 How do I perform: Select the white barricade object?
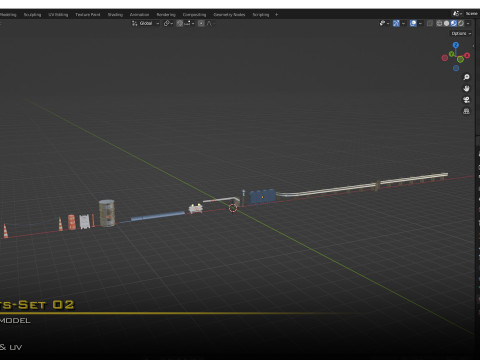point(85,222)
